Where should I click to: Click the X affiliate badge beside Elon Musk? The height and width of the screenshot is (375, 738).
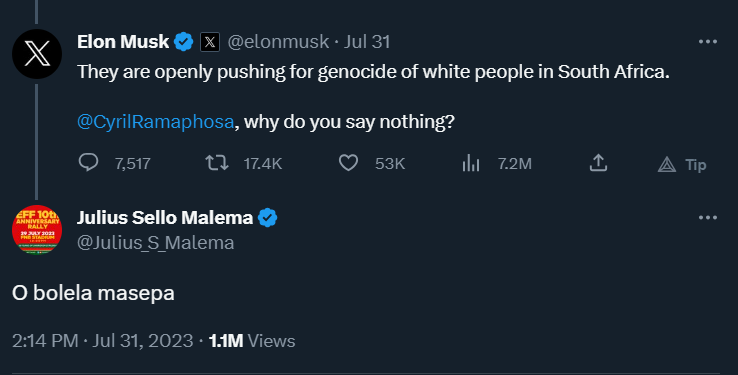209,42
